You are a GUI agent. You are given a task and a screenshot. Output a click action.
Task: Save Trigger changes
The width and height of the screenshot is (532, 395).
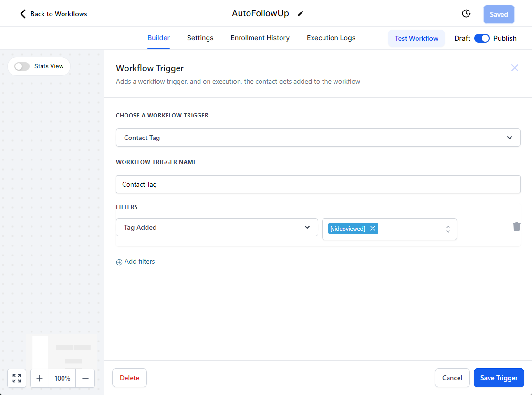pyautogui.click(x=499, y=378)
